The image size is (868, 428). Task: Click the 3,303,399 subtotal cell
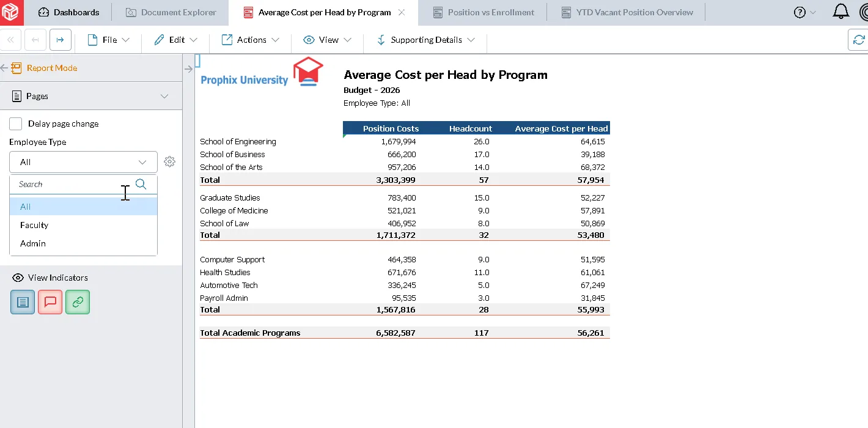395,180
